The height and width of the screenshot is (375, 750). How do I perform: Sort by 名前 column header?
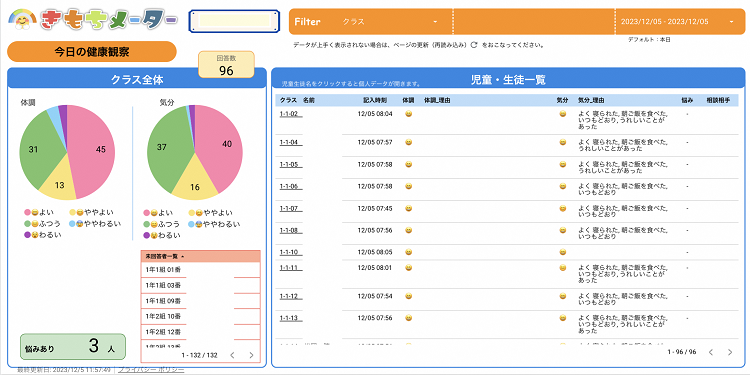[309, 100]
